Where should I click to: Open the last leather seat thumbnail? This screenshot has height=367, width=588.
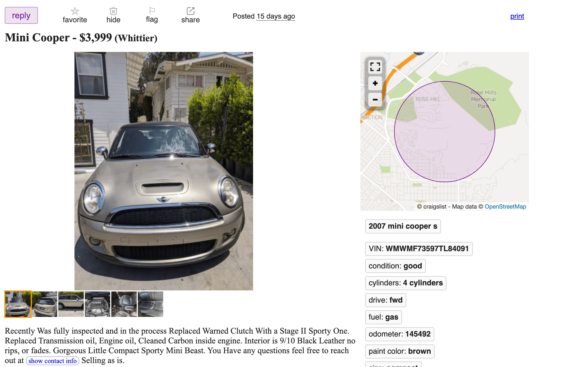pos(151,304)
